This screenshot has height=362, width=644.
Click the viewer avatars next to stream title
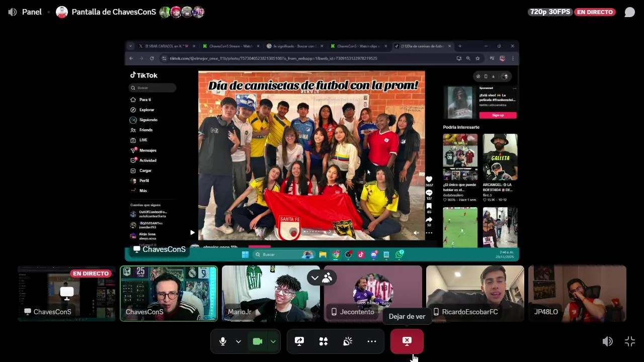click(182, 12)
